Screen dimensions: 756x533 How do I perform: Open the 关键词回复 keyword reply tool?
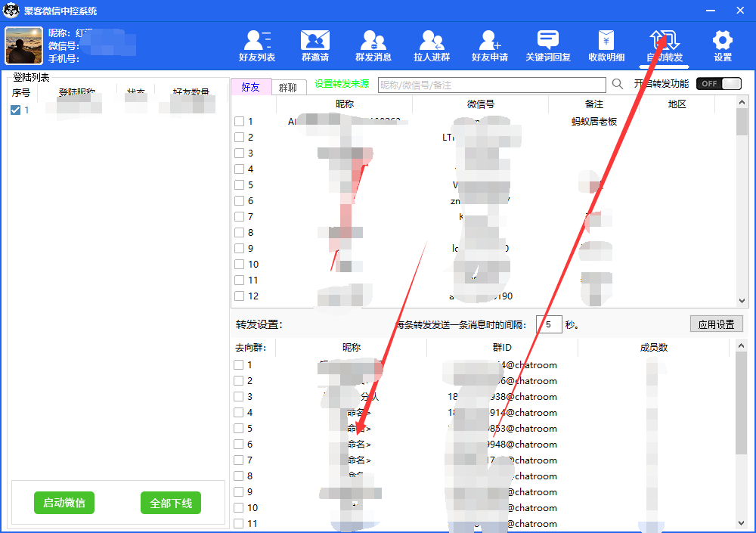[x=547, y=45]
